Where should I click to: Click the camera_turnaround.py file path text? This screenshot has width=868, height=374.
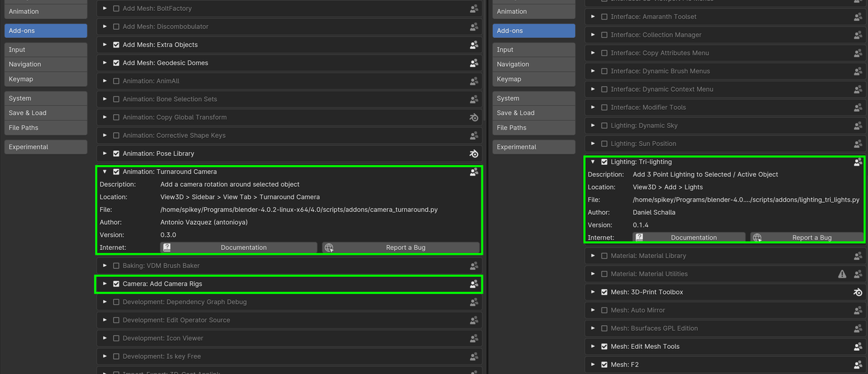tap(299, 210)
